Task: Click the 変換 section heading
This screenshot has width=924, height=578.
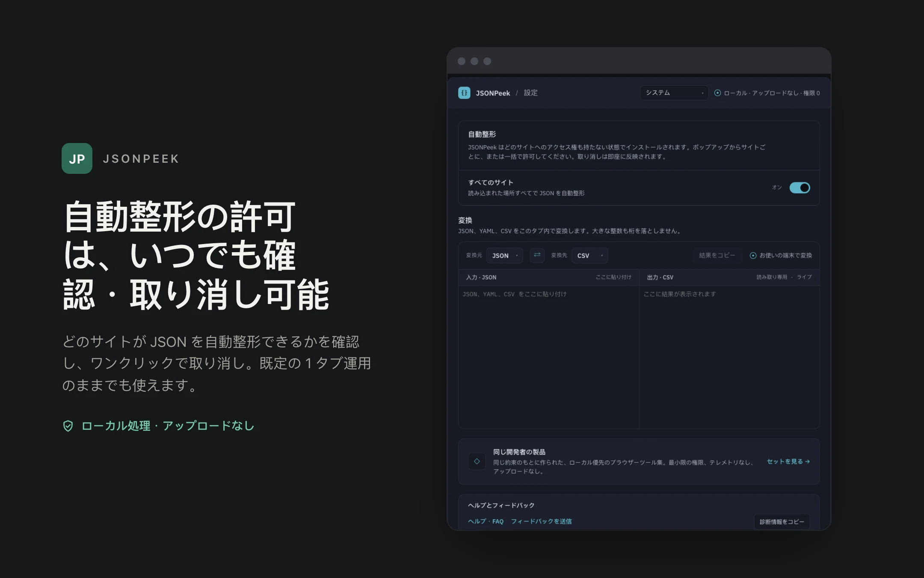Action: (465, 220)
